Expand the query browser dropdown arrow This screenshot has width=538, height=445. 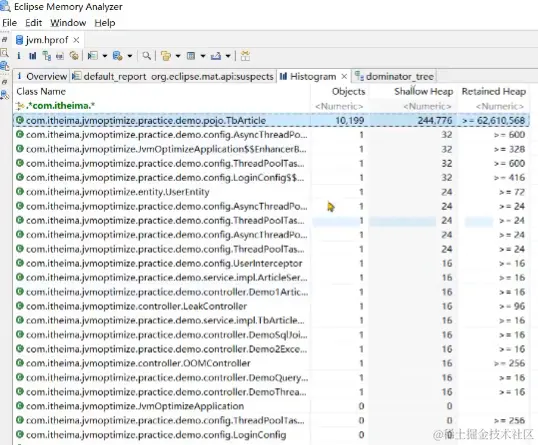tap(130, 56)
